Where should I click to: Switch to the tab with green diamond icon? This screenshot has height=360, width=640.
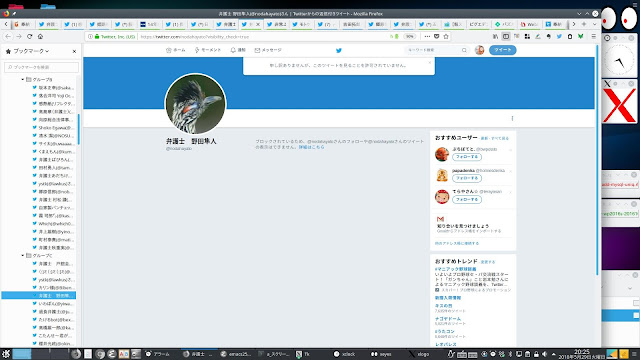504,24
